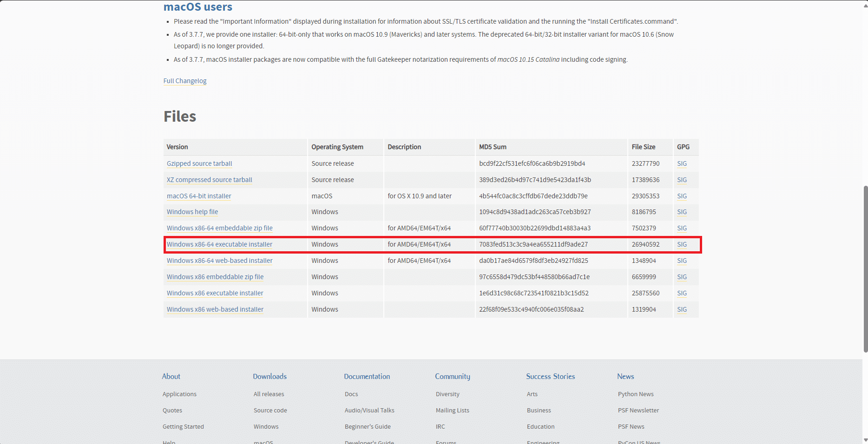Open Beginner's Guide footer link
868x444 pixels.
(x=368, y=426)
